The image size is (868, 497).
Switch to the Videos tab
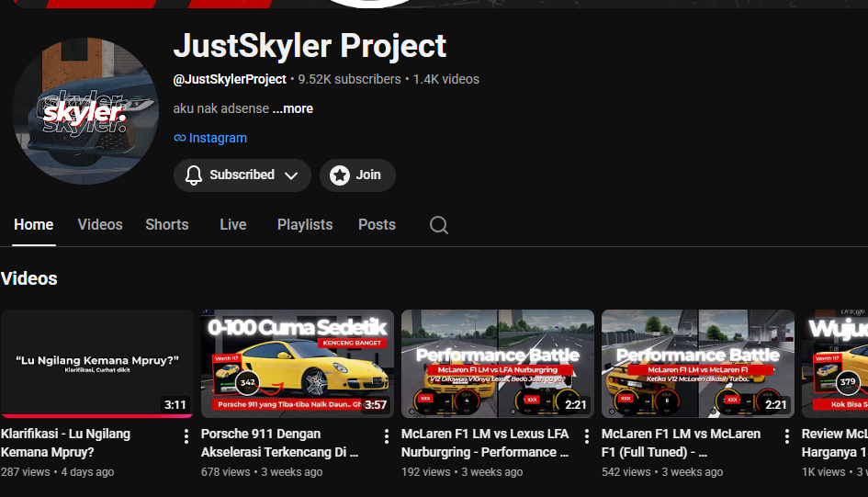pyautogui.click(x=100, y=225)
